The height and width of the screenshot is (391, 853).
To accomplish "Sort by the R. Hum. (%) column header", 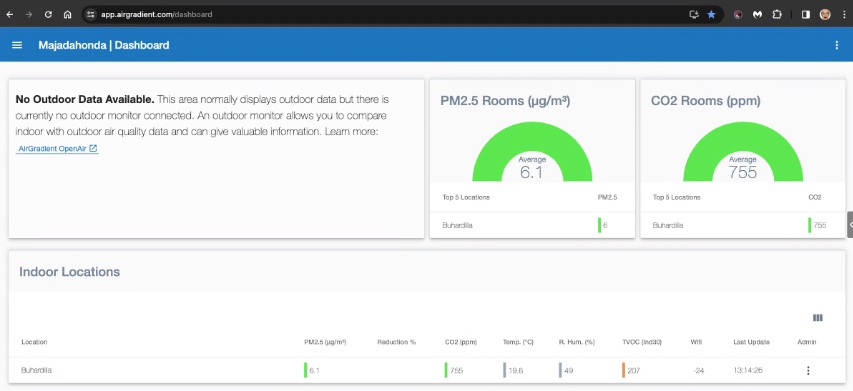I will click(x=577, y=342).
